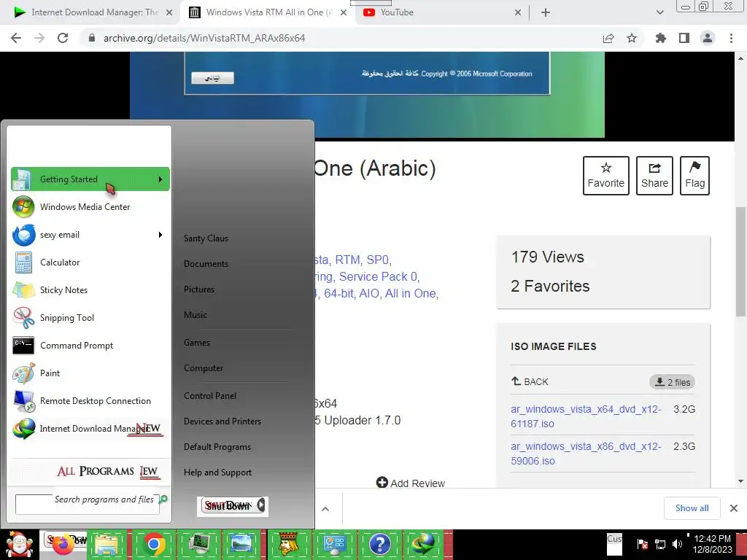Open Games folder
Screen dimensions: 747x560
click(x=197, y=343)
